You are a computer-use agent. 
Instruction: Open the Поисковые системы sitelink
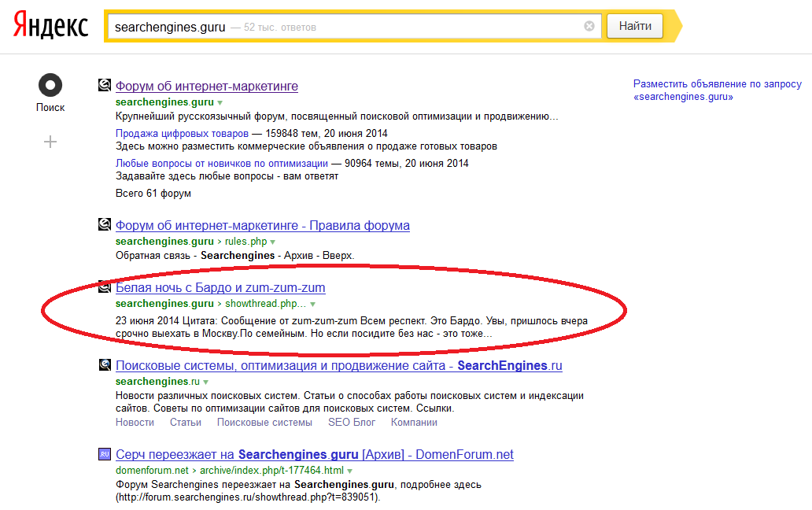[264, 423]
